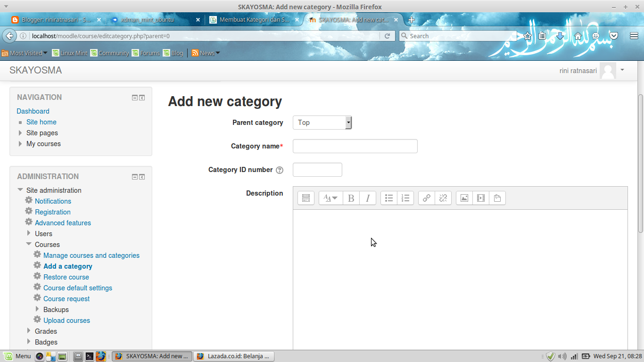Open the rini ratnasari user menu arrow
The height and width of the screenshot is (362, 644).
click(x=622, y=70)
